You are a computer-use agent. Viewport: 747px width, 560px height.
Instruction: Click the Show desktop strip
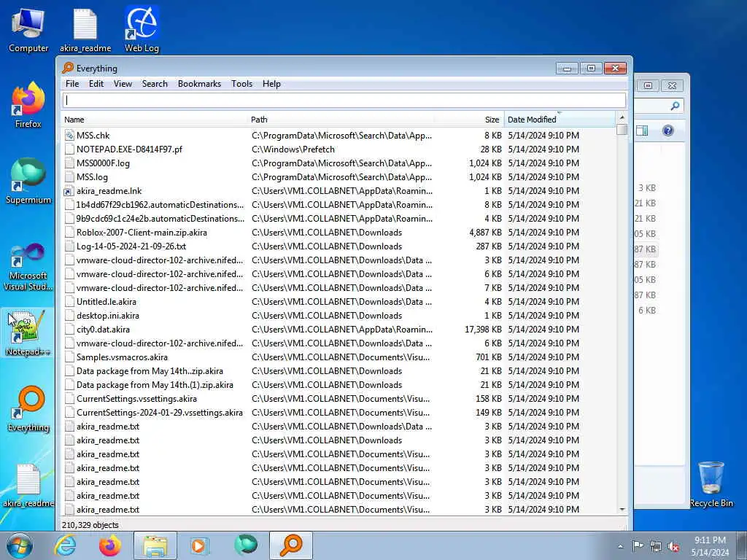742,545
